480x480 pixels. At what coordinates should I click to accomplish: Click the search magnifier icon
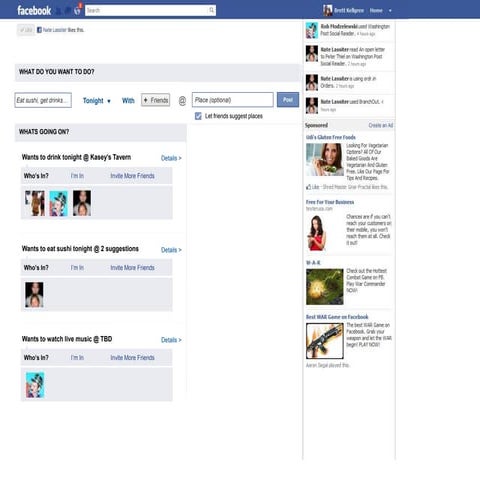coord(211,10)
